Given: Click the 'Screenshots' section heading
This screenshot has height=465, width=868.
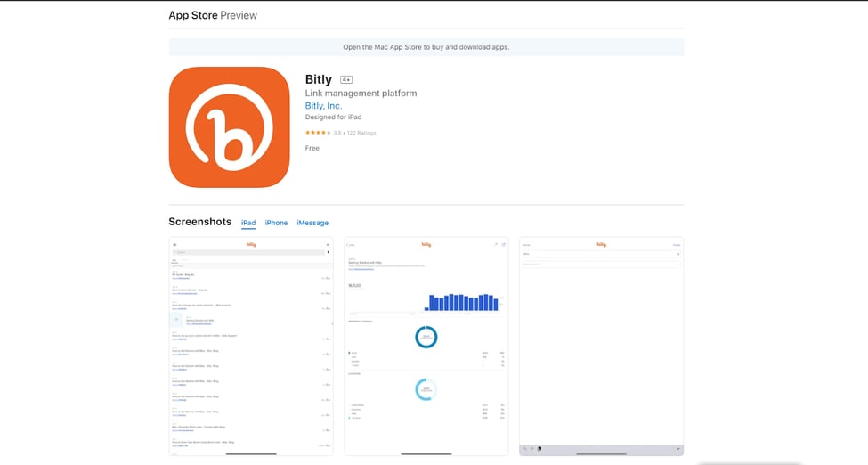Looking at the screenshot, I should pyautogui.click(x=199, y=222).
